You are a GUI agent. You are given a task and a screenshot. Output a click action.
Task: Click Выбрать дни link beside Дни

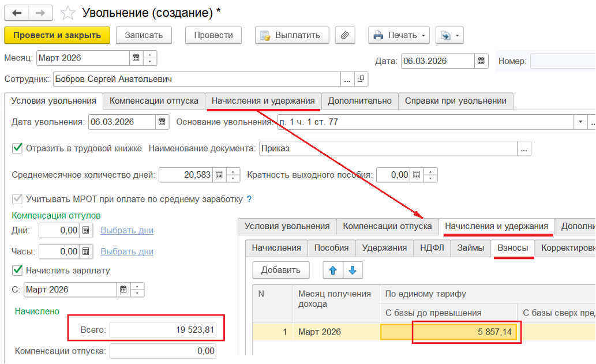pyautogui.click(x=127, y=230)
